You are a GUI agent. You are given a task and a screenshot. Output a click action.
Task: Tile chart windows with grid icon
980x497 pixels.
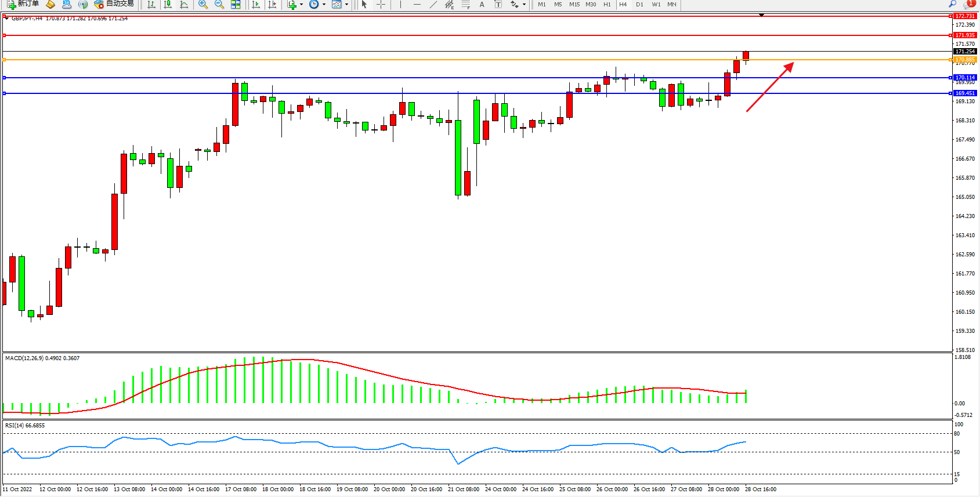click(x=236, y=5)
